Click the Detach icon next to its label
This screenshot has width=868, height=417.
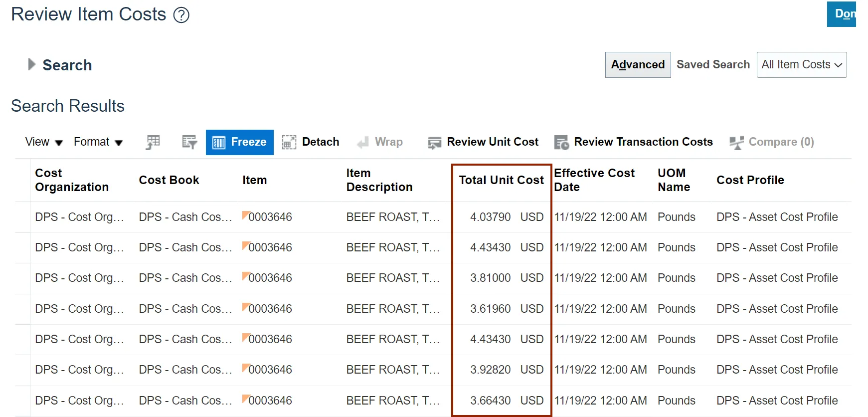click(x=289, y=143)
